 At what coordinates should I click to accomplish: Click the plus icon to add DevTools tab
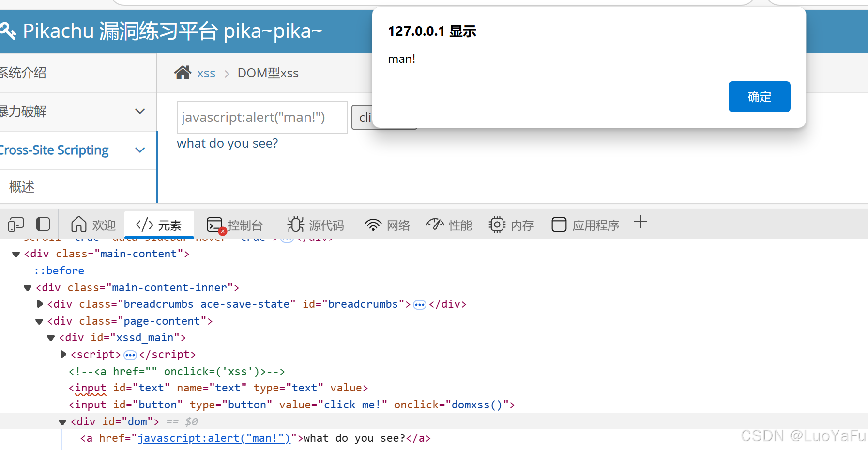(640, 222)
